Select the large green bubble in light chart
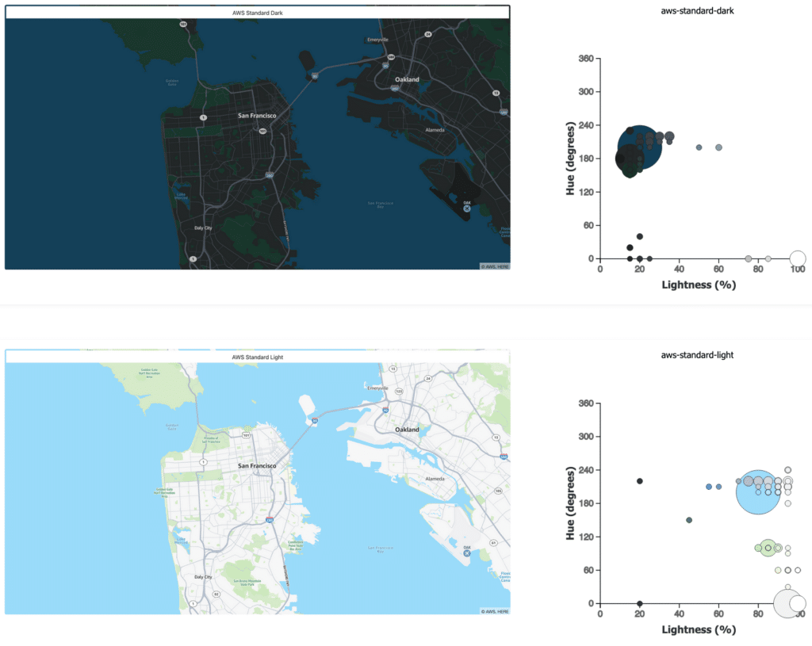This screenshot has height=646, width=812. coord(768,548)
